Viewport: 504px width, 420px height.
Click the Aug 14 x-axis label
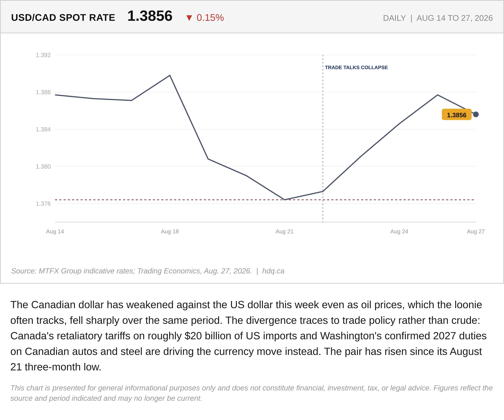(x=55, y=231)
